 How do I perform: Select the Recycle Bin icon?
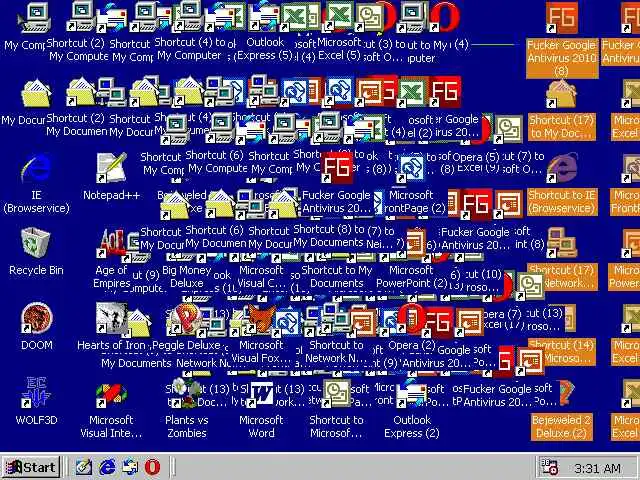[36, 243]
